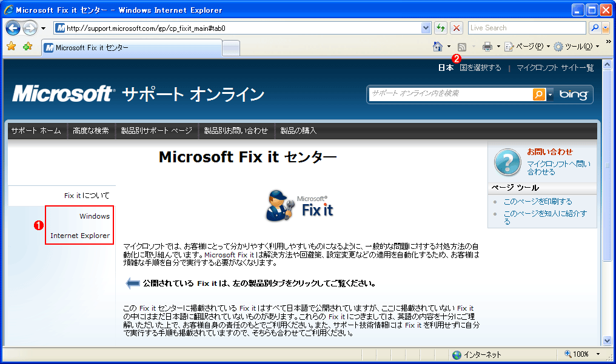Open a new blank browser tab

click(231, 48)
